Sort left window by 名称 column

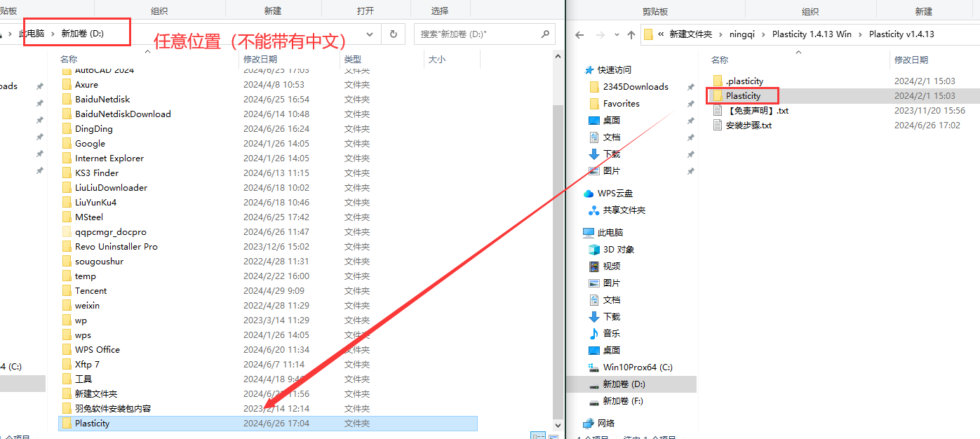point(69,60)
